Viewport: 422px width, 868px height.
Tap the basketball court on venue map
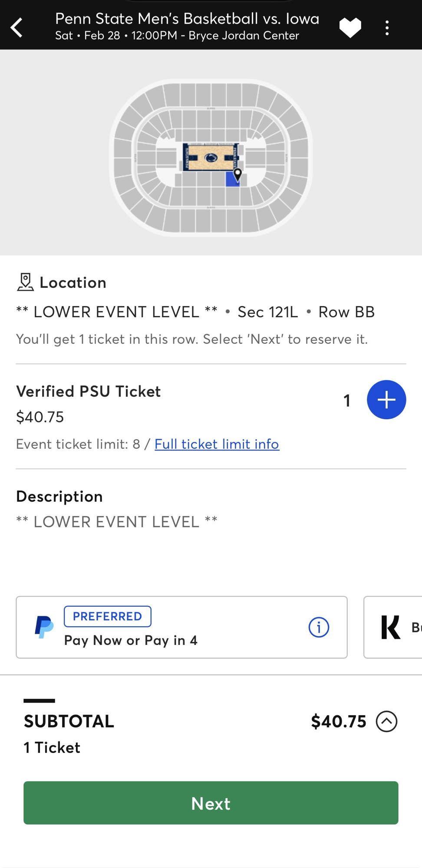tap(211, 158)
